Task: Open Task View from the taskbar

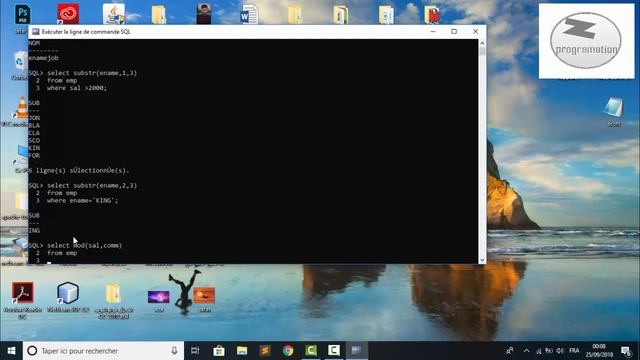Action: pos(195,351)
